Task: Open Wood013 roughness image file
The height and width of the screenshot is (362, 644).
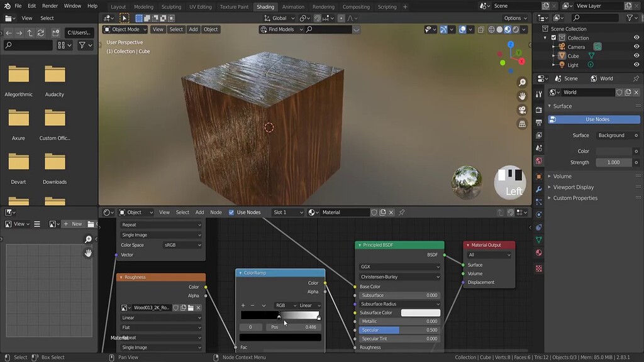Action: pyautogui.click(x=191, y=308)
